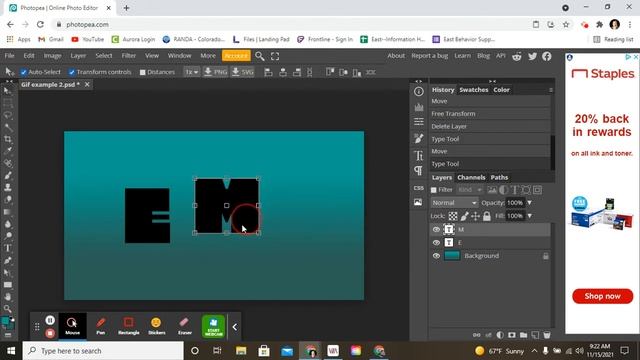This screenshot has width=640, height=360.
Task: Open the CSS panel
Action: point(419,188)
